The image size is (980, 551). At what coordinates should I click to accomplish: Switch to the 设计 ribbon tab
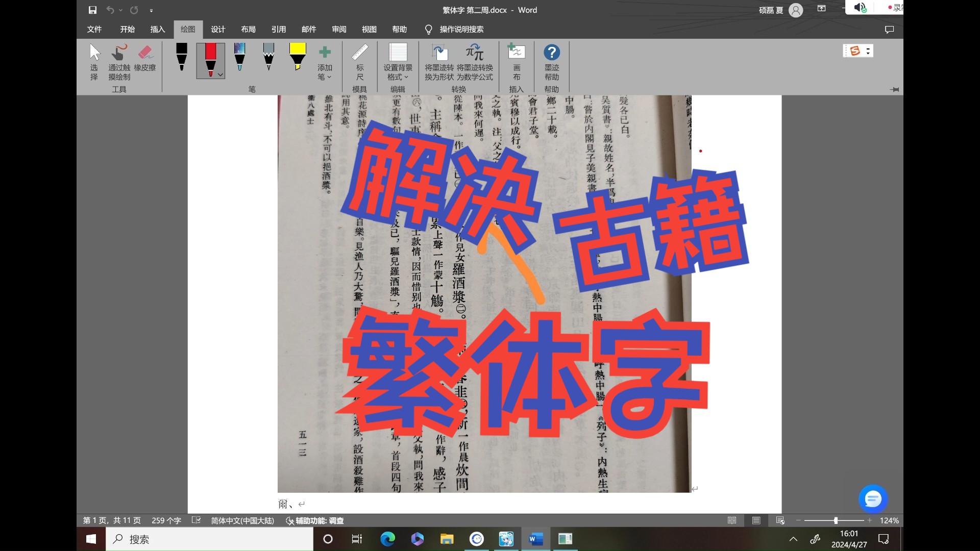click(218, 29)
